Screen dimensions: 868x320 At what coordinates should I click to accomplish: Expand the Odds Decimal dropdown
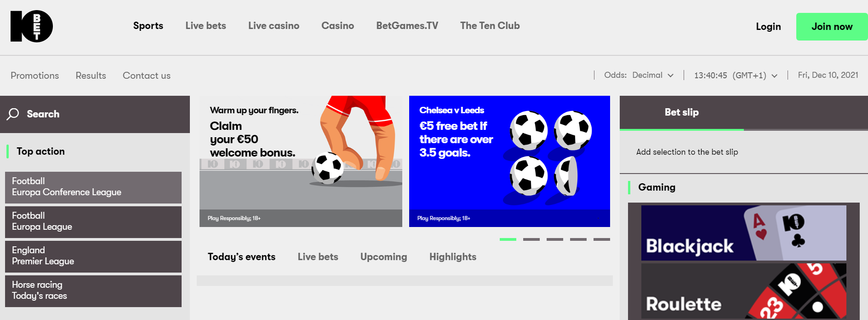tap(652, 76)
